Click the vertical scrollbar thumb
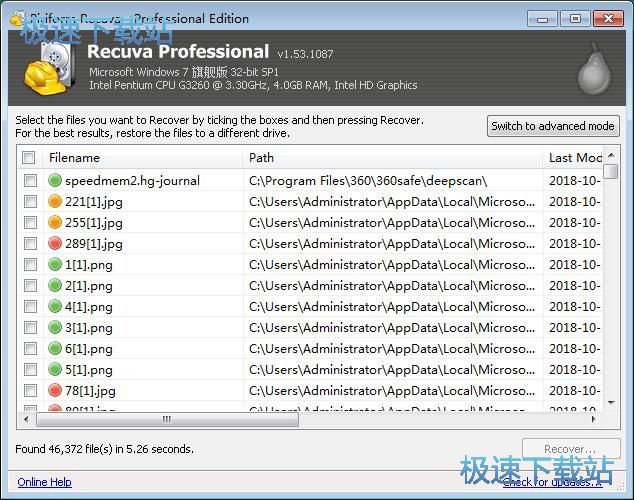 pos(611,171)
